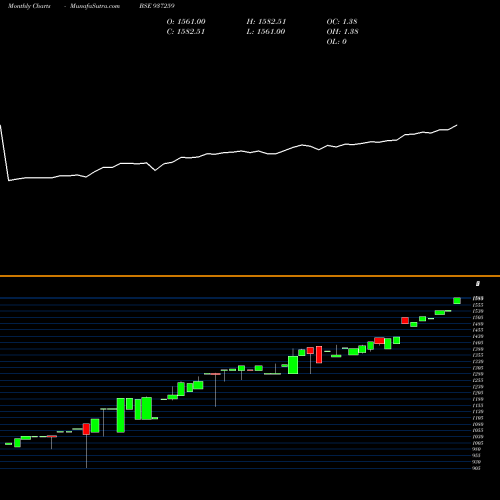Open the MunafaSutra.com label

[95, 6]
